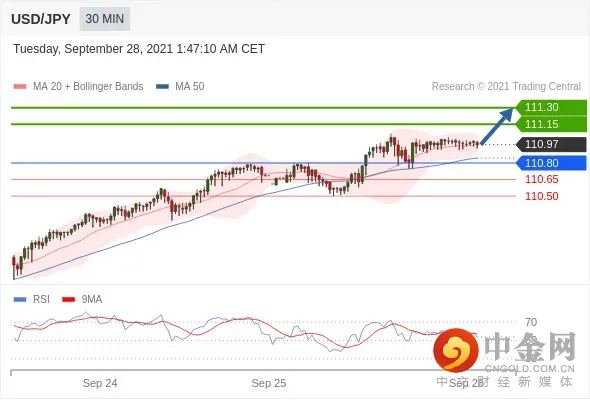Click the blue MA 50 legend swatch
The height and width of the screenshot is (400, 590).
pos(162,87)
